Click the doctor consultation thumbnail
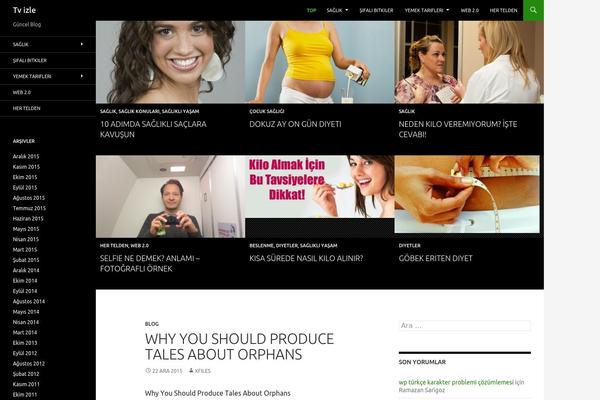The image size is (600, 400). pos(469,62)
